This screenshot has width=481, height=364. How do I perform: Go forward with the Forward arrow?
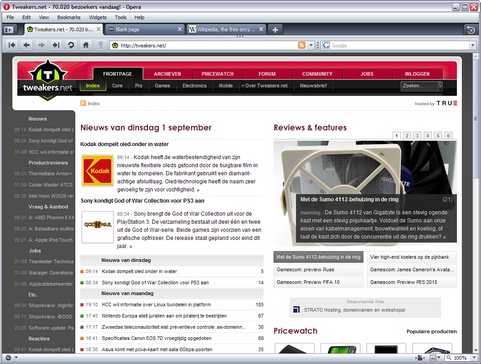(41, 45)
